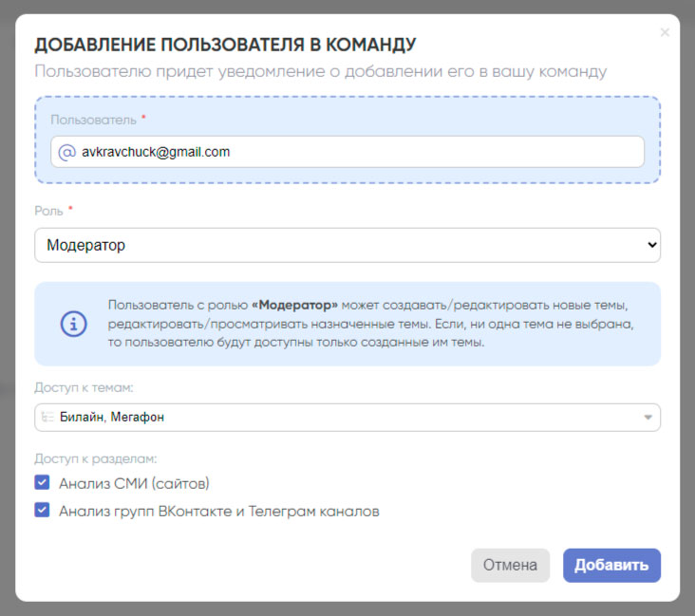695x616 pixels.
Task: Click the Анализ групп ВКонтакте label text
Action: pos(219,511)
